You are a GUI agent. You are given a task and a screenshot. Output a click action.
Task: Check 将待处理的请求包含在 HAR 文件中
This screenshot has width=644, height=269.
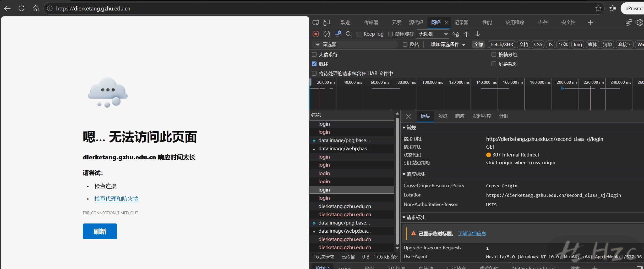(314, 73)
